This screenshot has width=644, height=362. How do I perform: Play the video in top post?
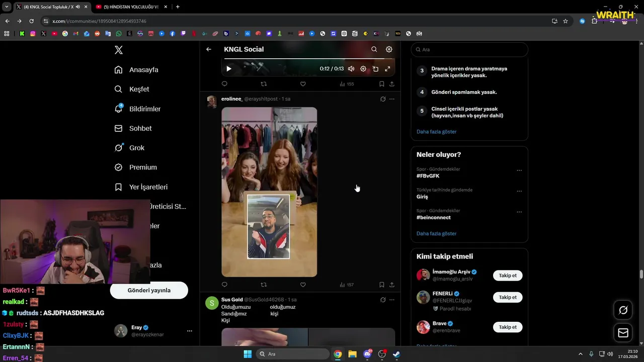(228, 69)
